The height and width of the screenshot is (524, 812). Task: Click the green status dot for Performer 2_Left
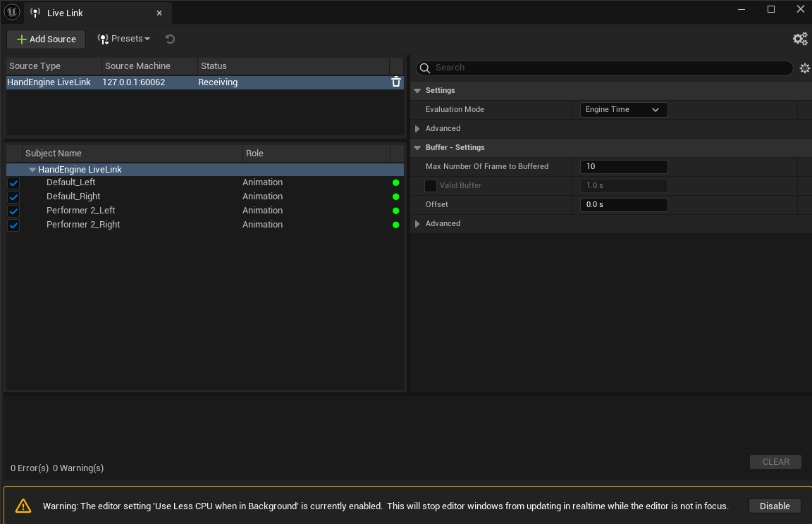pyautogui.click(x=395, y=211)
